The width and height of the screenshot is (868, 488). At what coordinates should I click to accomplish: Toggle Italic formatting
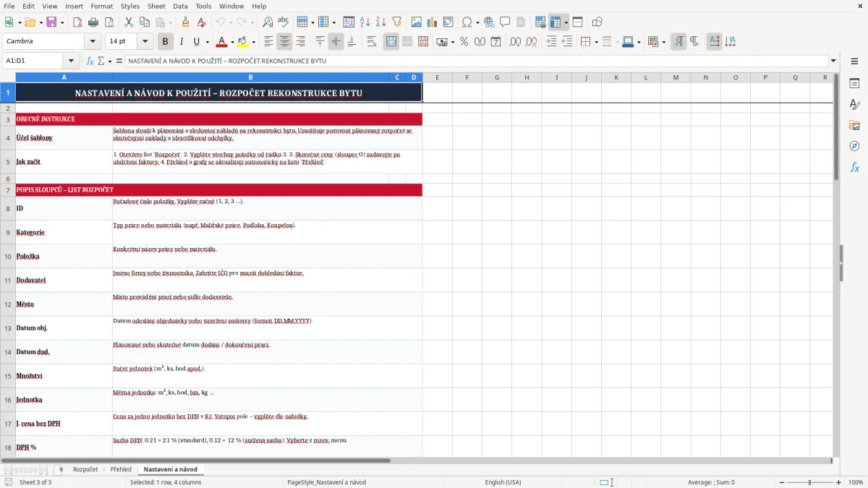[x=181, y=42]
